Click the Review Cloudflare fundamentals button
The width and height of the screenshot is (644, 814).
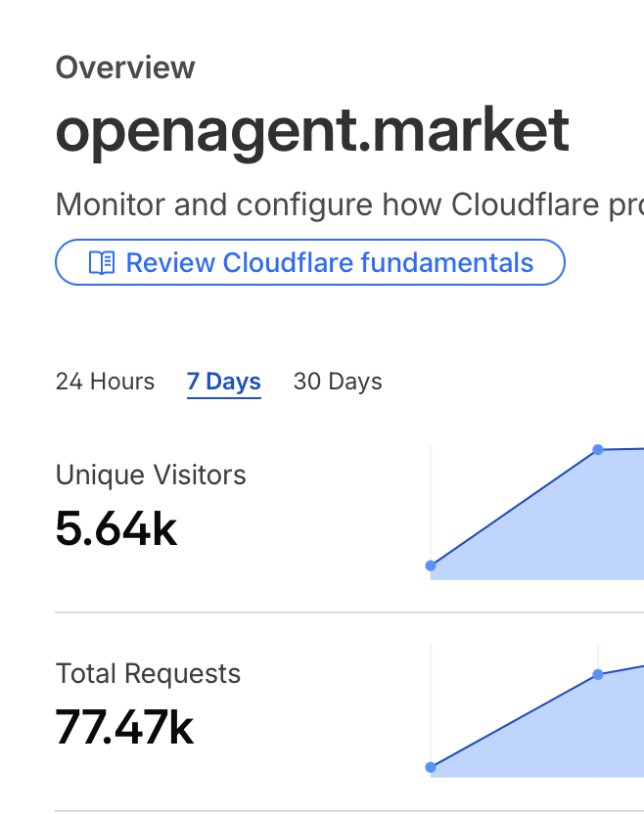coord(310,262)
